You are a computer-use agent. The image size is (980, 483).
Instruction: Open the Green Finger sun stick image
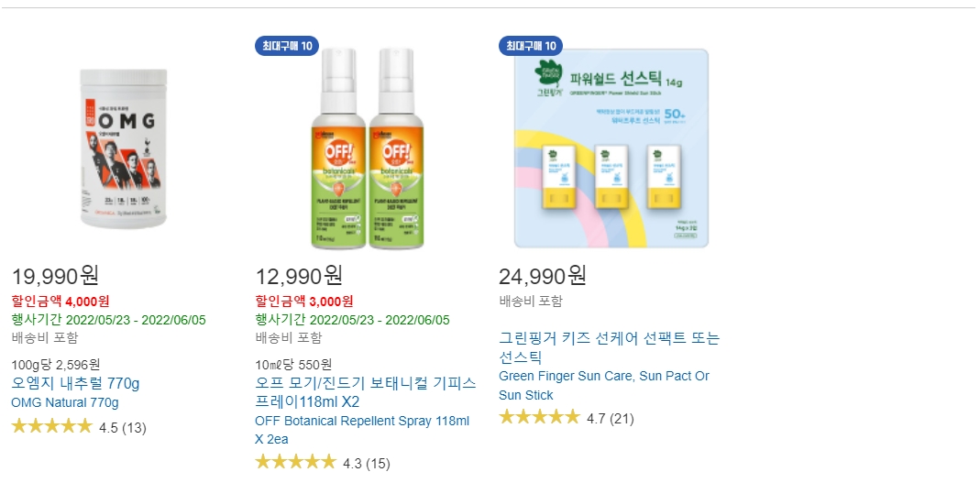coord(611,148)
